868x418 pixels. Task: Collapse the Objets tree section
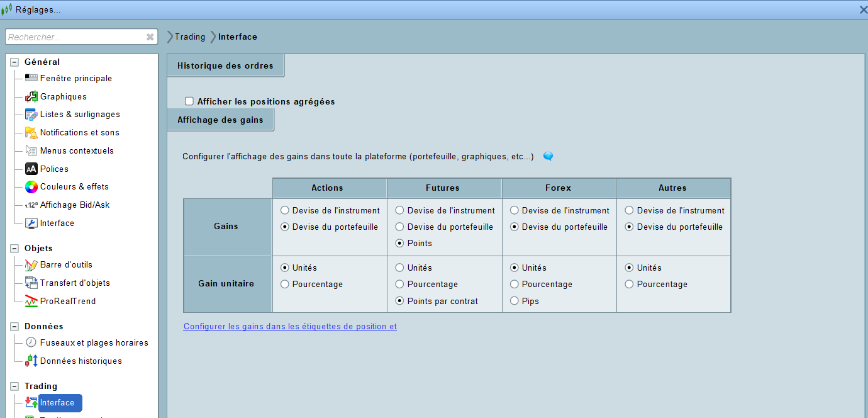click(14, 249)
